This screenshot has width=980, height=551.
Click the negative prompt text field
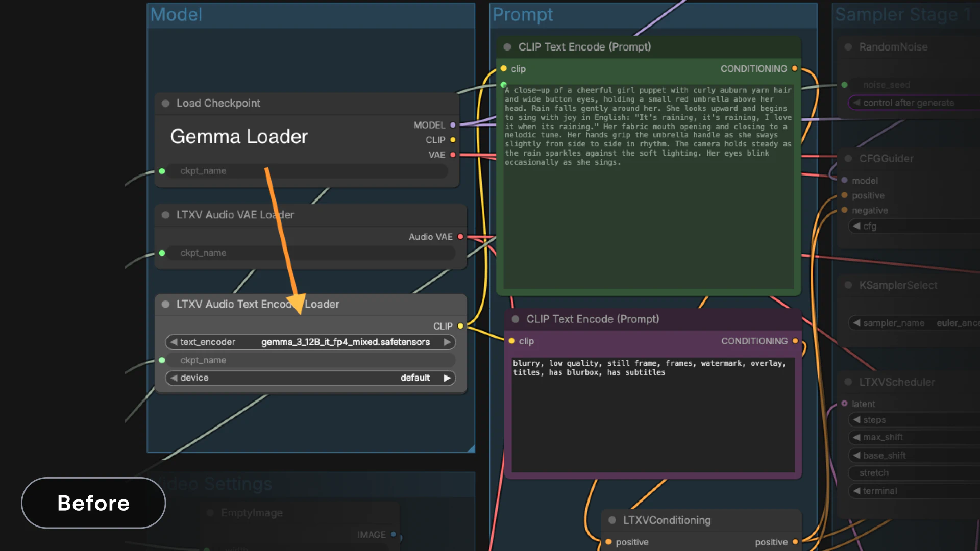pos(653,414)
